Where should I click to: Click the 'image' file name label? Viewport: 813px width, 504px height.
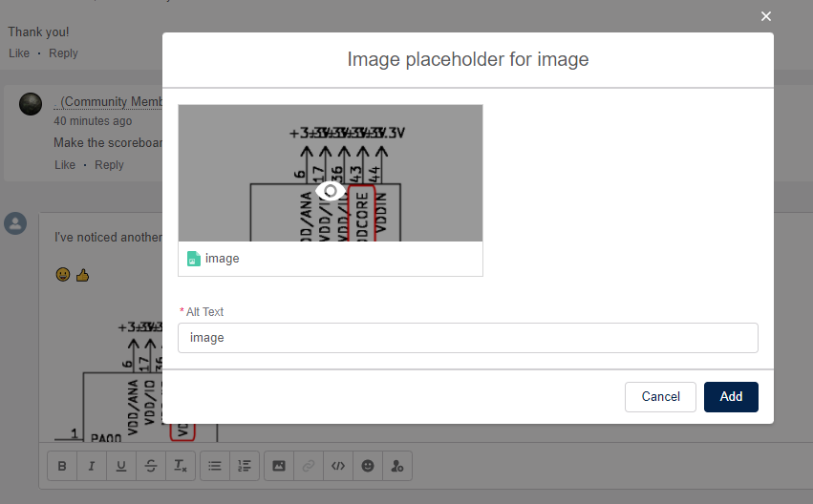222,259
